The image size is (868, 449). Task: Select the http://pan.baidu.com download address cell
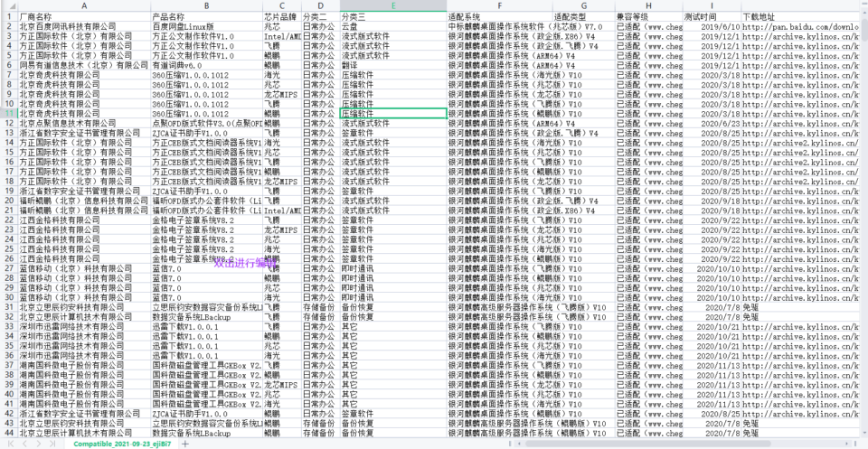pos(800,26)
